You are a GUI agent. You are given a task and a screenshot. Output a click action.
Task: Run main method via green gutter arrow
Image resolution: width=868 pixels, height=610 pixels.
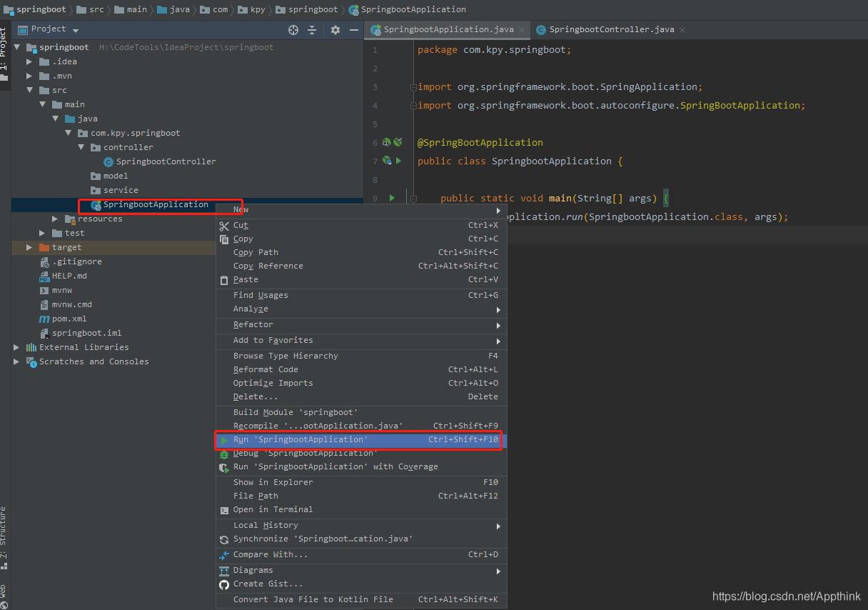392,198
